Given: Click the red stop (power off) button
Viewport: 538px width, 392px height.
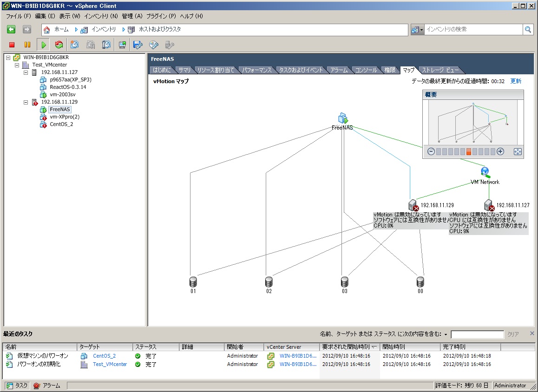Looking at the screenshot, I should click(12, 45).
